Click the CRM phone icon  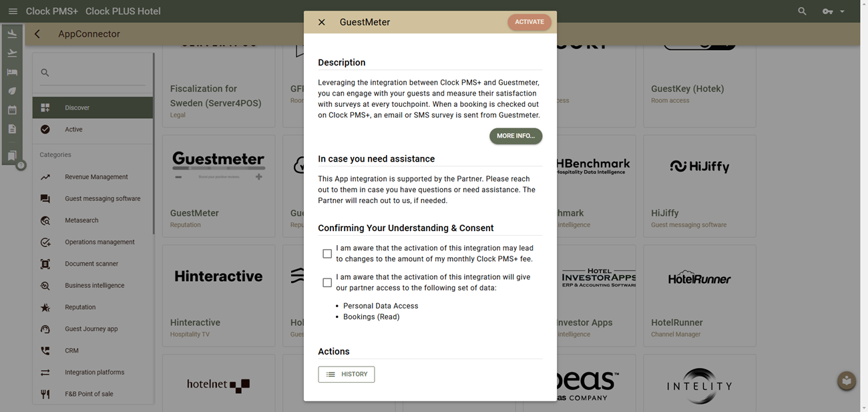[x=45, y=351]
